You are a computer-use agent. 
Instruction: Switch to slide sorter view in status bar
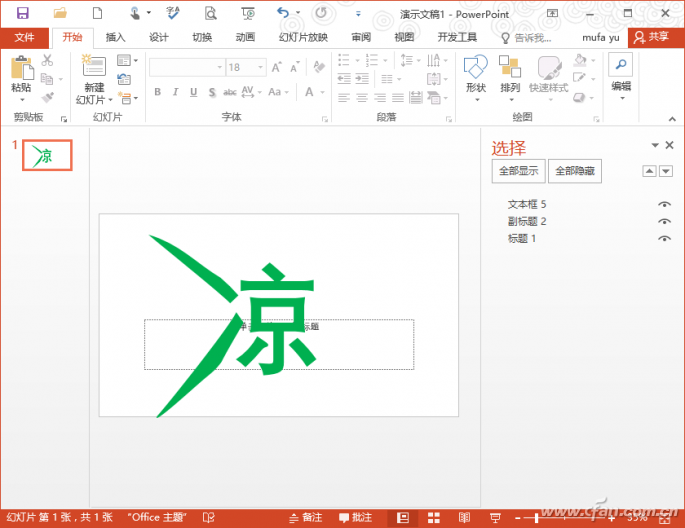[x=433, y=518]
